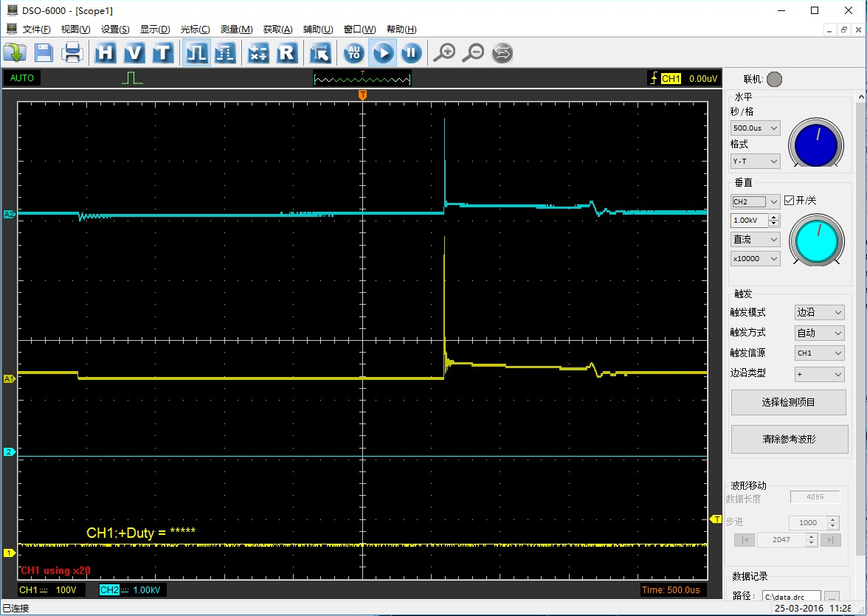Click the AUTO setup round button
Viewport: 867px width, 616px height.
[354, 53]
